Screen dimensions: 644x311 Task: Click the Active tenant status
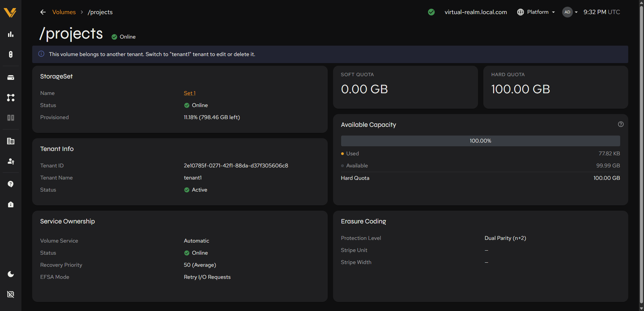click(x=196, y=190)
